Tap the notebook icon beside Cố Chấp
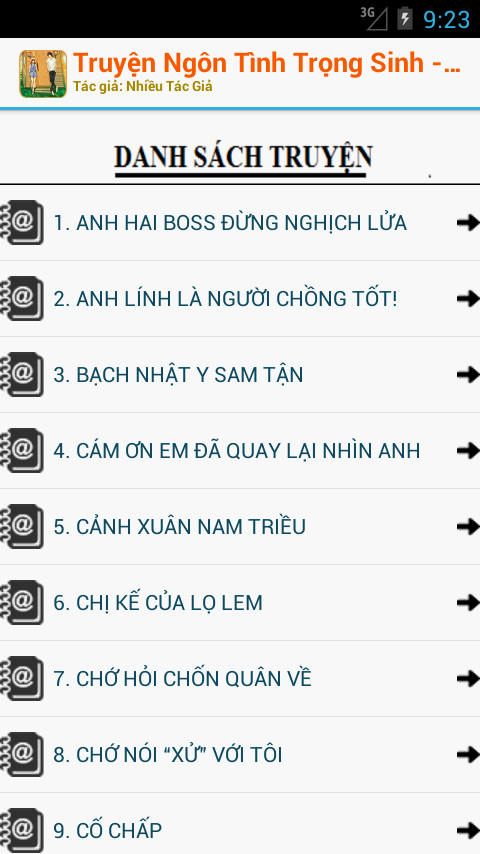The height and width of the screenshot is (854, 480). click(x=22, y=830)
